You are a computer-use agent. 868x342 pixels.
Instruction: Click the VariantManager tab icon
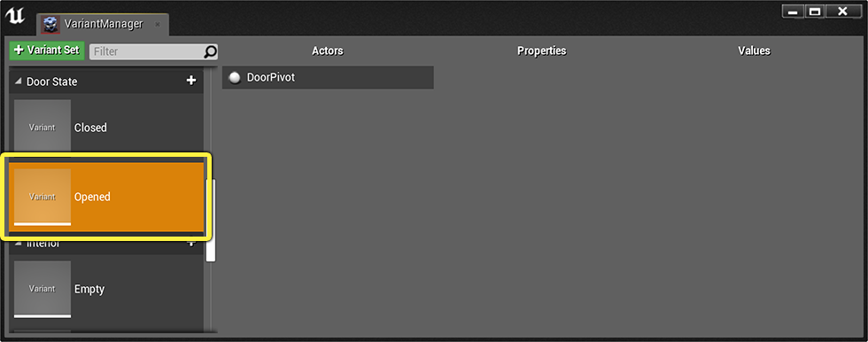[x=50, y=24]
